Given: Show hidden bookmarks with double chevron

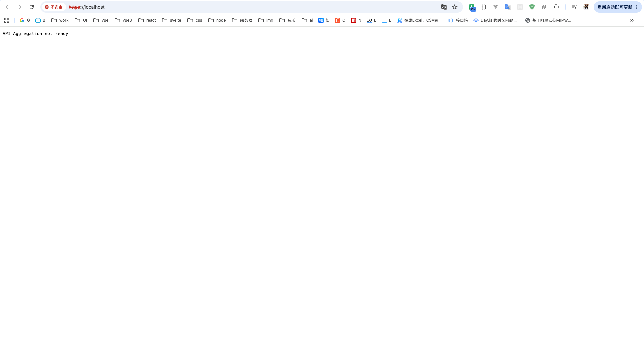Looking at the screenshot, I should pos(632,20).
